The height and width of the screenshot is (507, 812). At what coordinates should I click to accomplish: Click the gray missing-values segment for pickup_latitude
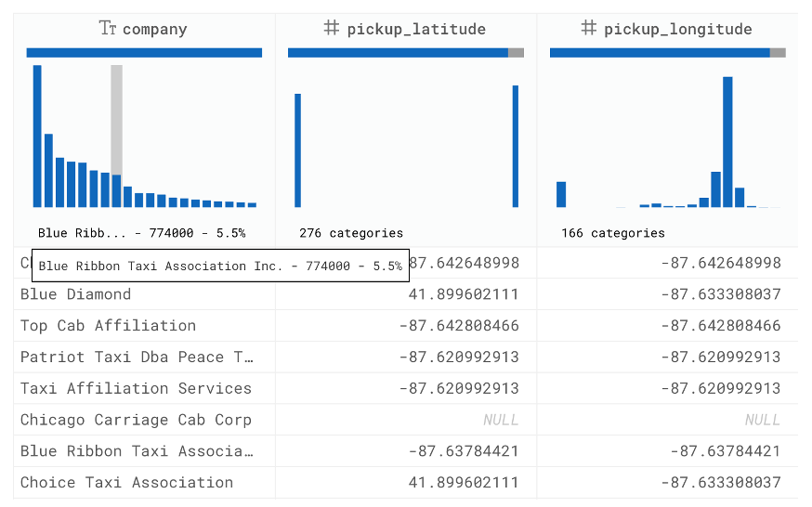(x=516, y=53)
